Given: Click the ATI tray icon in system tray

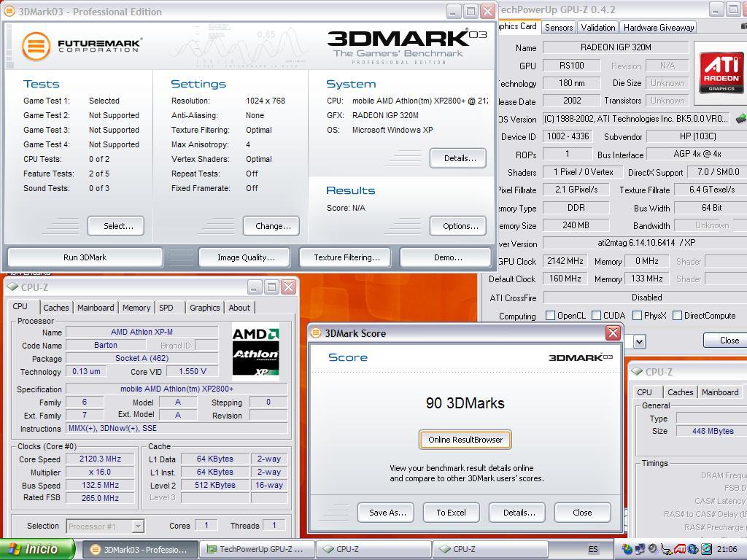Looking at the screenshot, I should 680,549.
